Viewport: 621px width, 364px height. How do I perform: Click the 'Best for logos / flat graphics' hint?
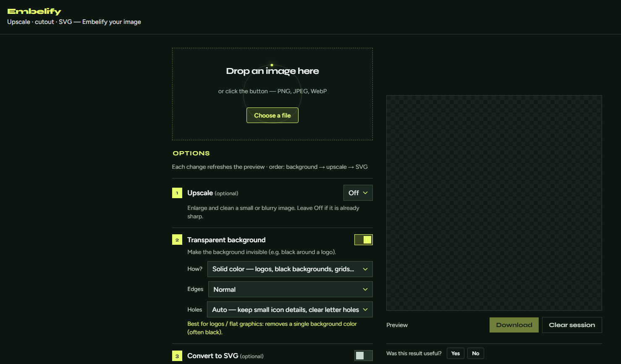[272, 328]
